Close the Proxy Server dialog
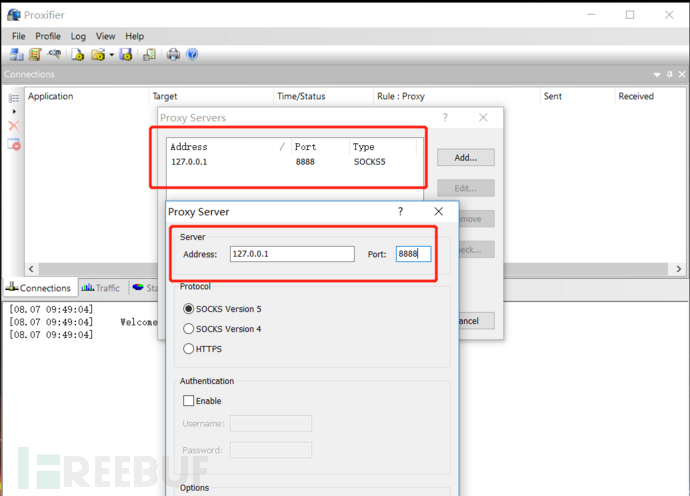690x496 pixels. (439, 212)
